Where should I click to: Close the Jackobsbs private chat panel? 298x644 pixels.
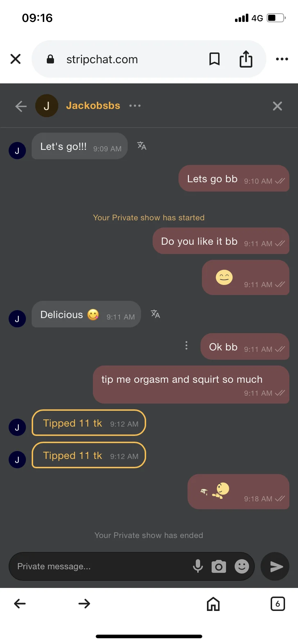point(277,106)
